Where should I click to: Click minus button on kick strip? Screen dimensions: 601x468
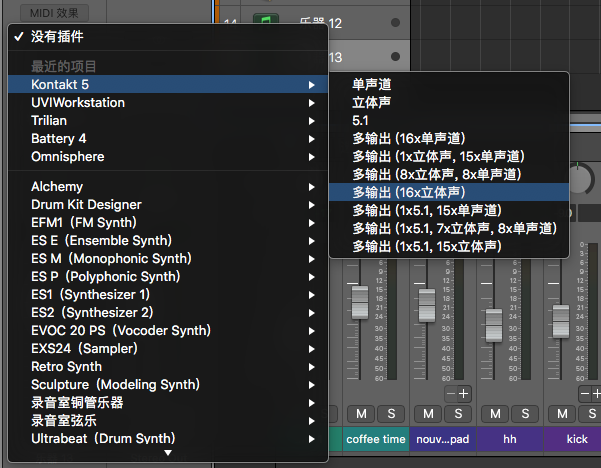point(585,394)
